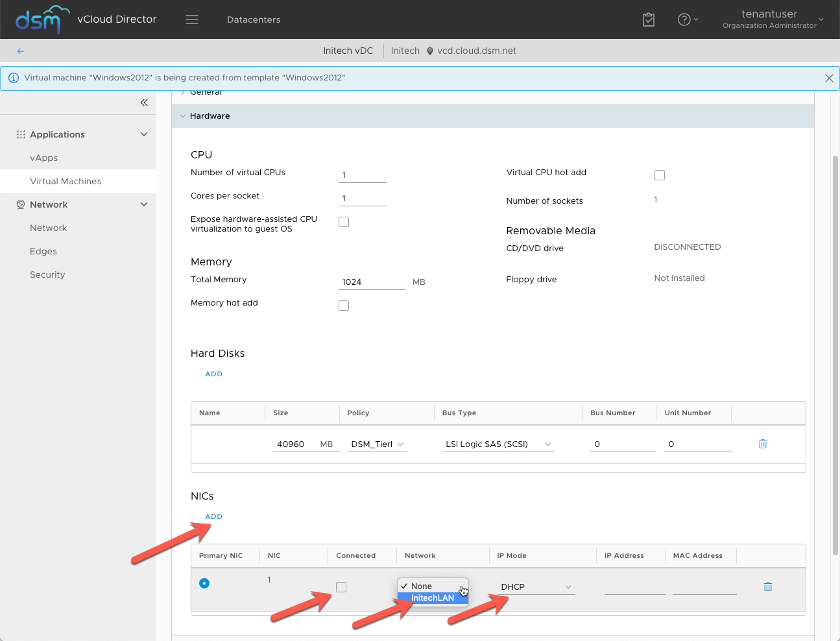Enable Expose hardware-assisted CPU virtualization checkbox
Viewport: 840px width, 641px height.
[344, 222]
